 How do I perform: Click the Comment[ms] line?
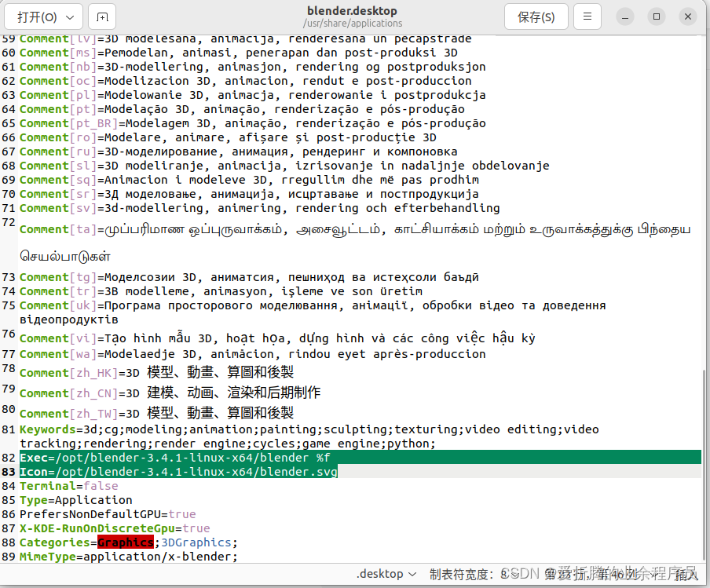238,53
